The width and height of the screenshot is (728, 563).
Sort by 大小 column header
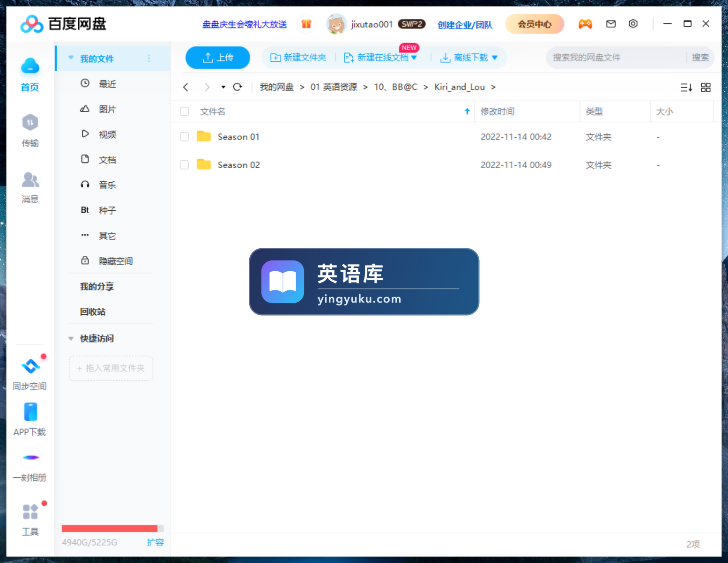pos(664,111)
